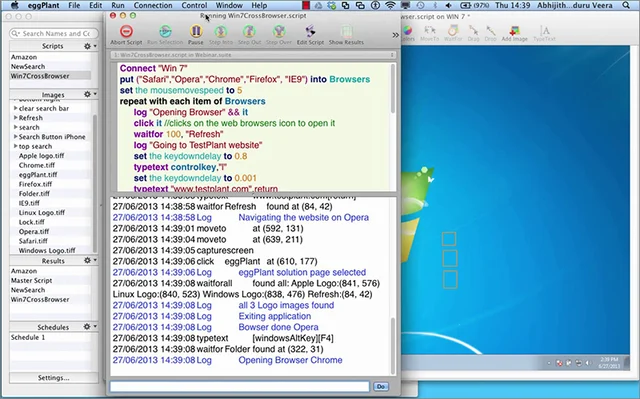Open the Schedules gear action menu
This screenshot has height=399, width=640.
coord(89,327)
